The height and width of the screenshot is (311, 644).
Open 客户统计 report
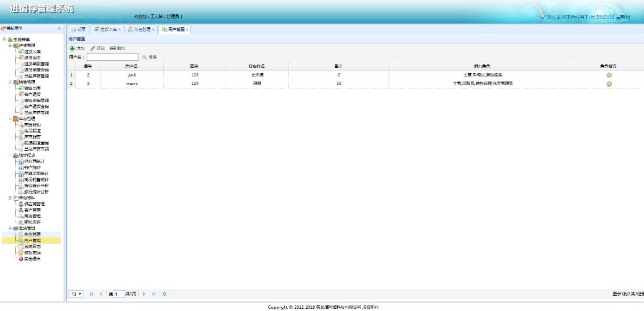point(32,167)
